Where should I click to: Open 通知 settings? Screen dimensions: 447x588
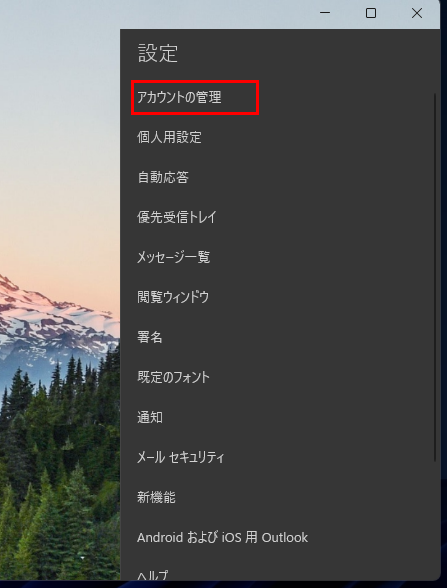[150, 417]
